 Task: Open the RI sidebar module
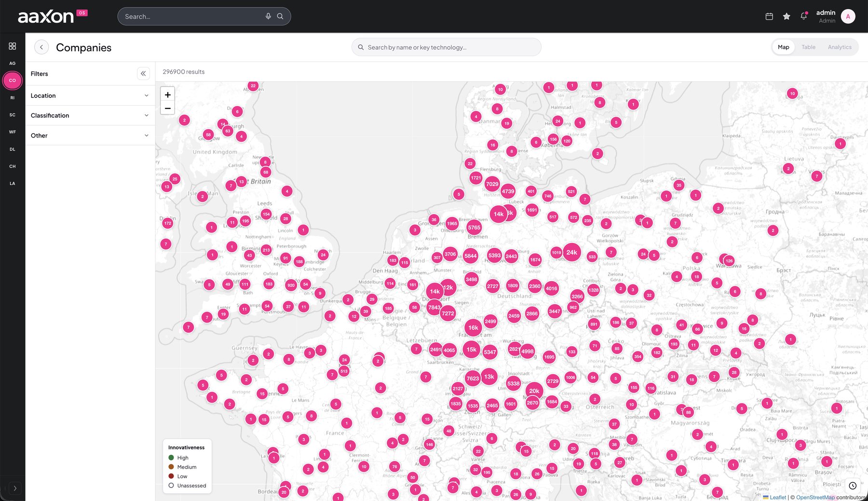[13, 98]
